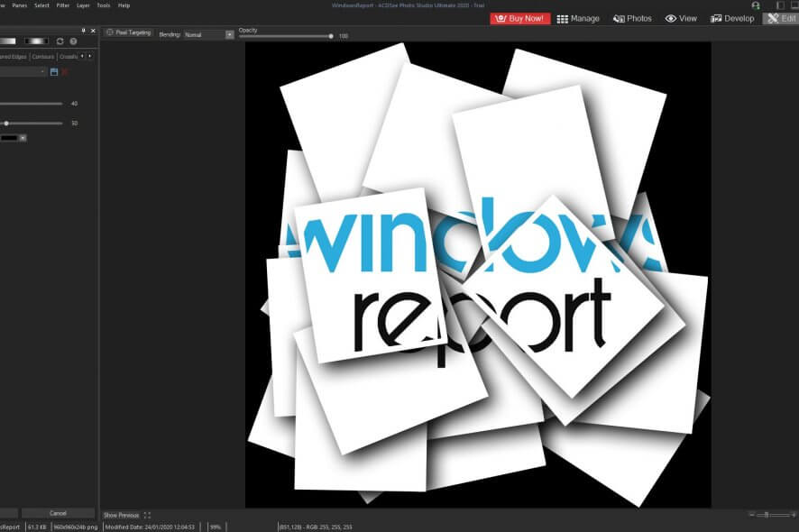This screenshot has height=532, width=799.
Task: Pin the left tool panel
Action: 84,31
